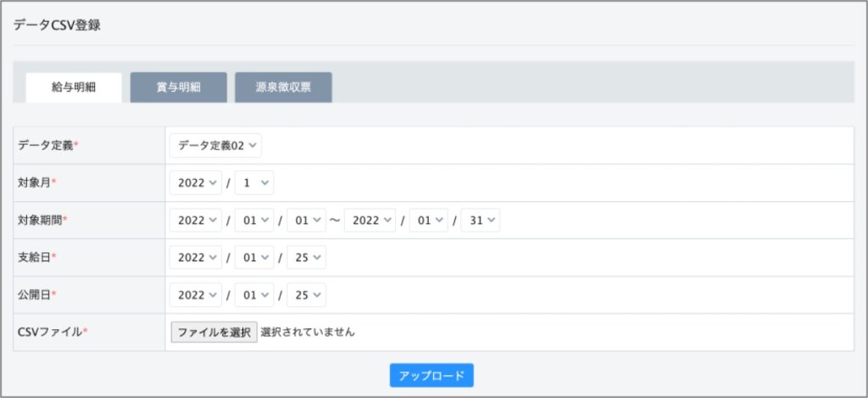Open the 対象期間 end year dropdown
Viewport: 868px width, 398px height.
pos(370,220)
